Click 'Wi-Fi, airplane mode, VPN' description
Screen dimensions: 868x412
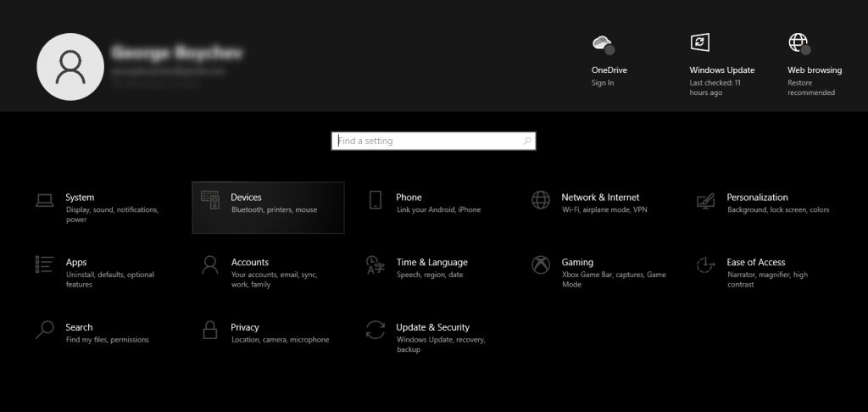[604, 210]
